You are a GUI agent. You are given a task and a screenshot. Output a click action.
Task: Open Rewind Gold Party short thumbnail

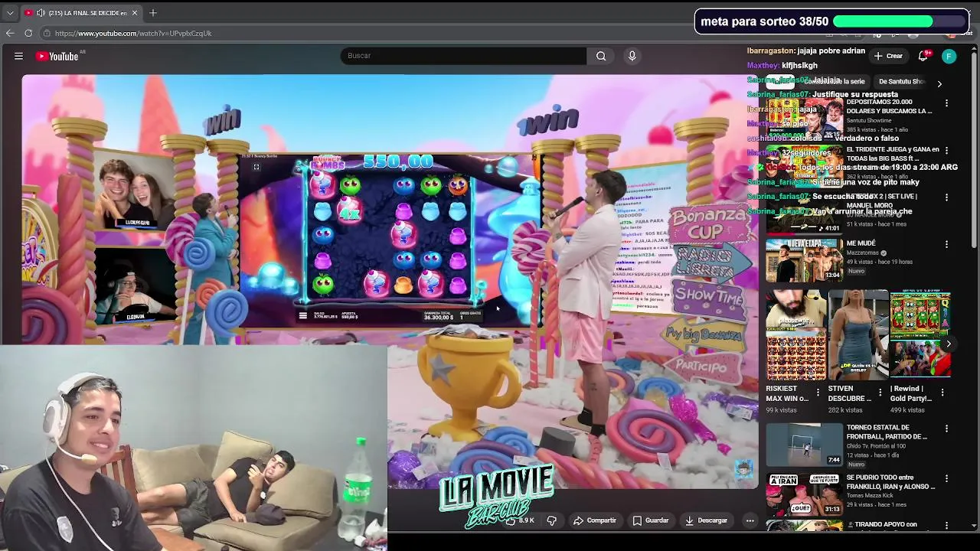tap(920, 334)
